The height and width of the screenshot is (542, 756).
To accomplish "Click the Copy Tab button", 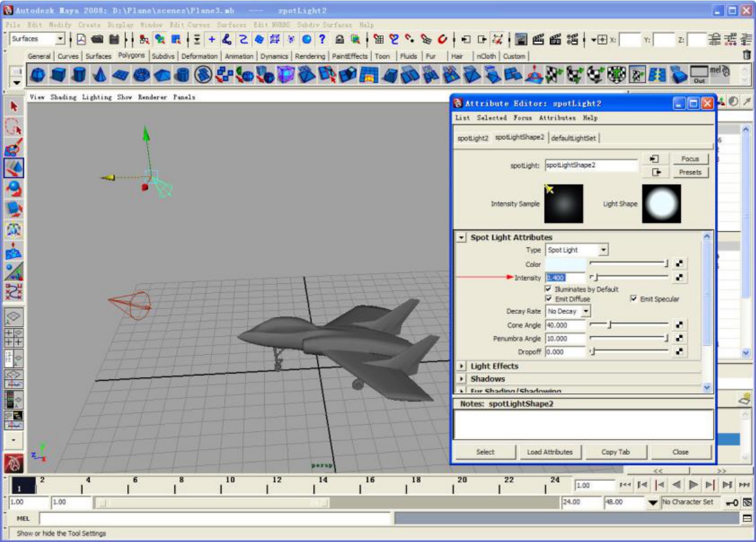I will [616, 452].
